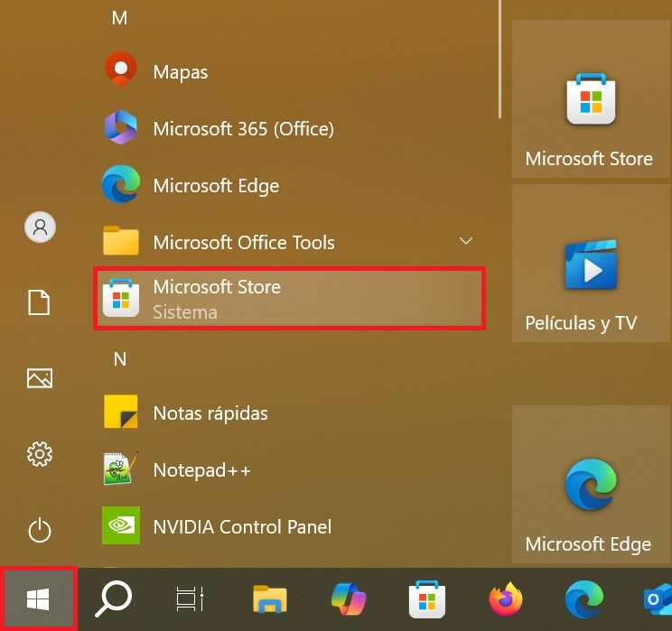Open the Películas y TV tile

(x=591, y=263)
